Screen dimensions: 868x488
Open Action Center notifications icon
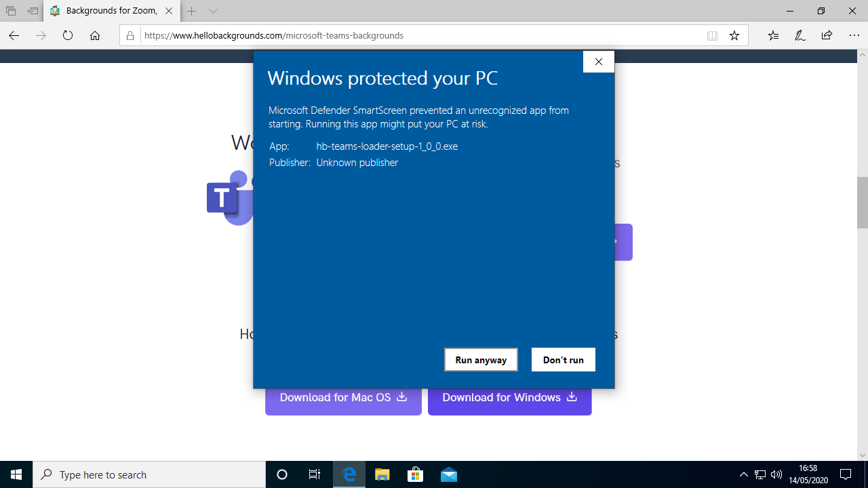(x=846, y=474)
